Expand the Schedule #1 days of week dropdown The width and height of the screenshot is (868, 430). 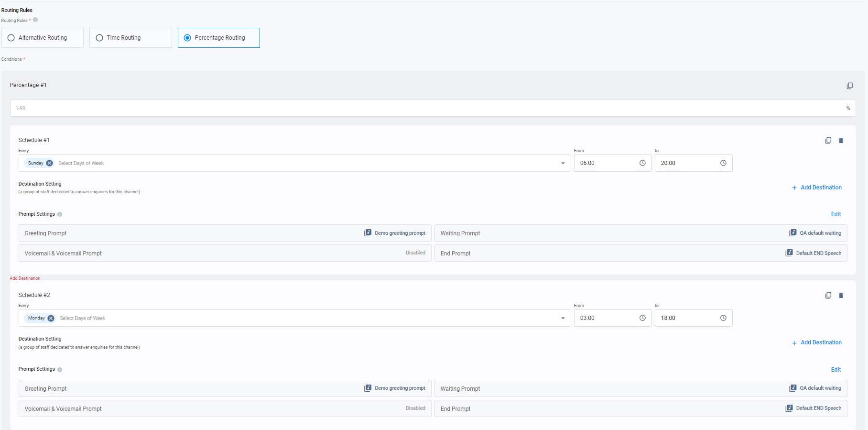pyautogui.click(x=563, y=163)
